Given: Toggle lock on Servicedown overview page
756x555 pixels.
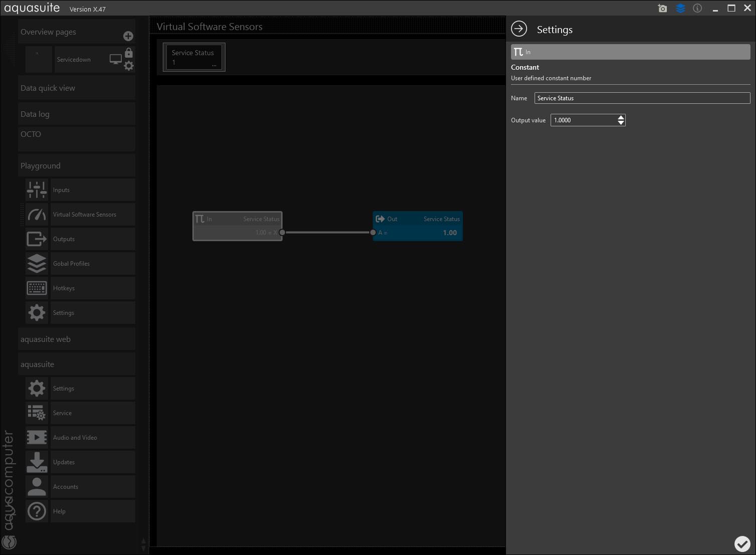Looking at the screenshot, I should (x=129, y=53).
